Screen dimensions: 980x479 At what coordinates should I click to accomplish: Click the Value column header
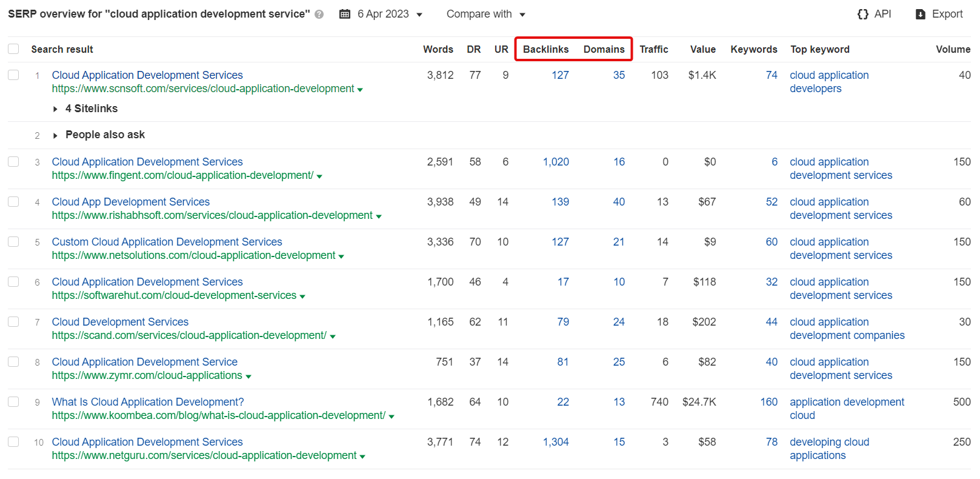(x=703, y=49)
